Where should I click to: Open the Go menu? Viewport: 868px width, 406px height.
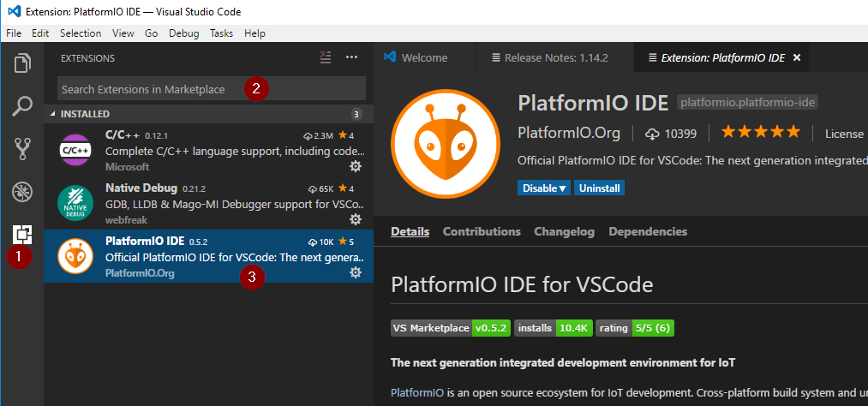(152, 33)
